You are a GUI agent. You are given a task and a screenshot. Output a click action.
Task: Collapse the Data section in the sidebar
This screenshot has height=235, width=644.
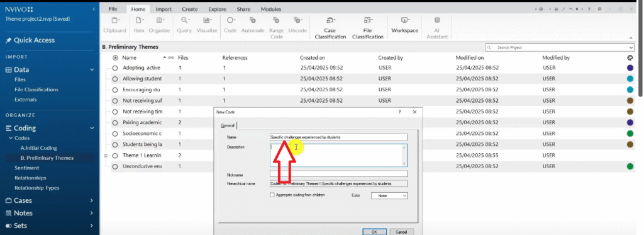(x=92, y=69)
